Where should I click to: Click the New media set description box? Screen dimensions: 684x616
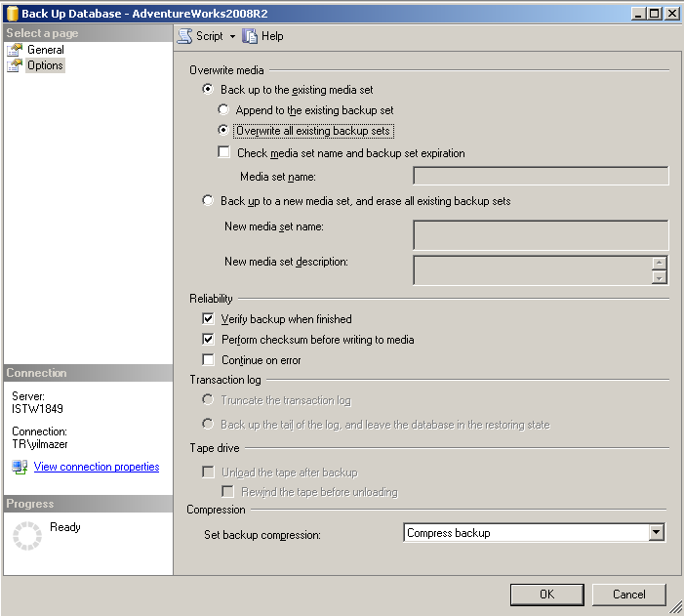pos(533,270)
